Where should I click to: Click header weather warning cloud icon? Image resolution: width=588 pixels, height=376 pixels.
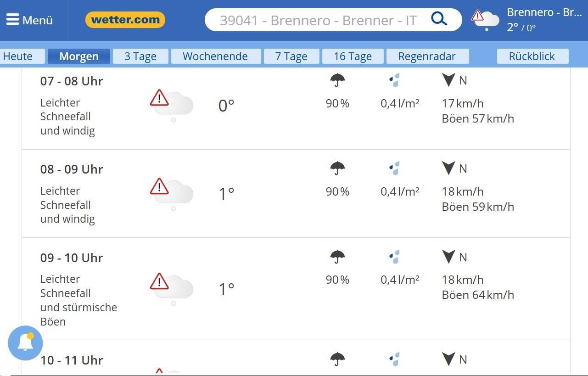pos(486,20)
